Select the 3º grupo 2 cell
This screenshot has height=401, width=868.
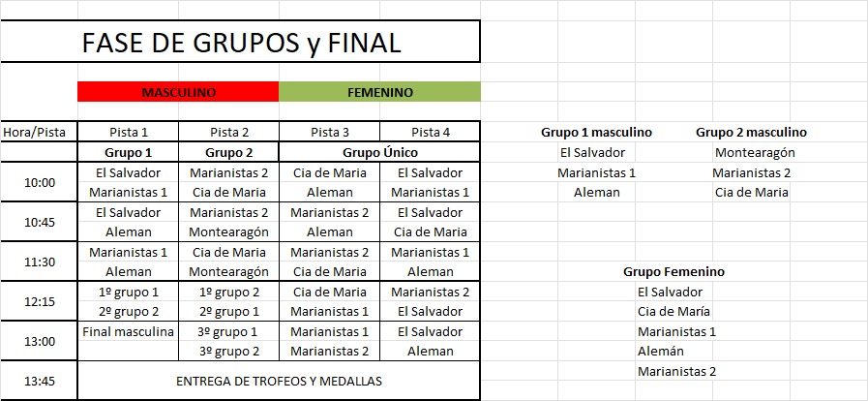point(229,352)
